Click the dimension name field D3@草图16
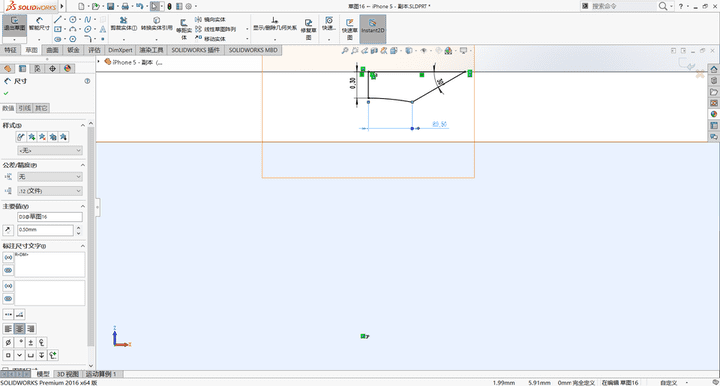This screenshot has width=720, height=386. pos(50,217)
